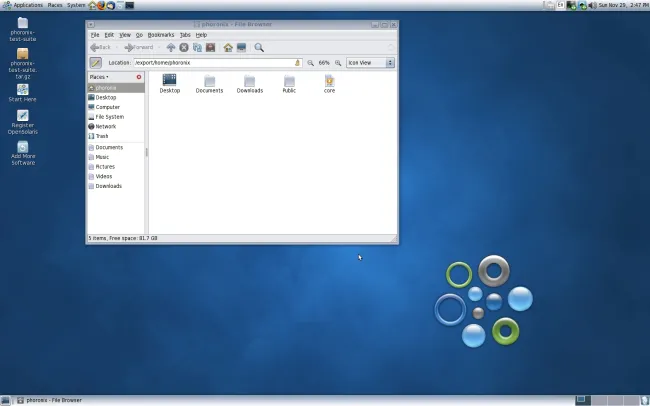Clear the location field with broom icon

click(297, 63)
